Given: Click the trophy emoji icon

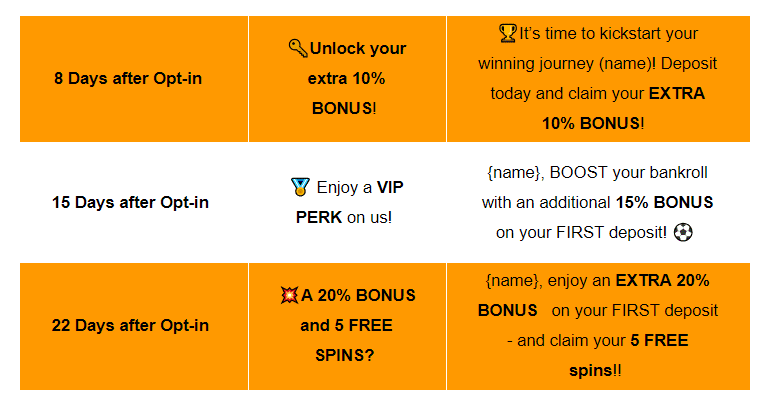Looking at the screenshot, I should [x=508, y=33].
